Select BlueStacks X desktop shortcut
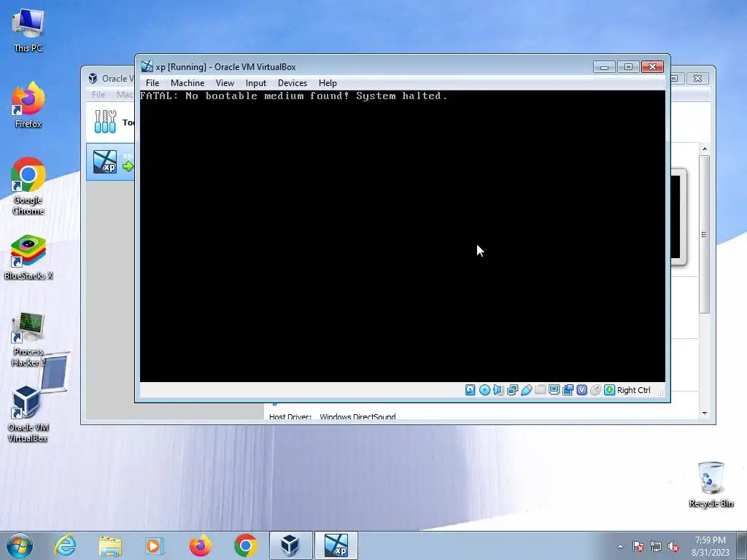 tap(28, 257)
